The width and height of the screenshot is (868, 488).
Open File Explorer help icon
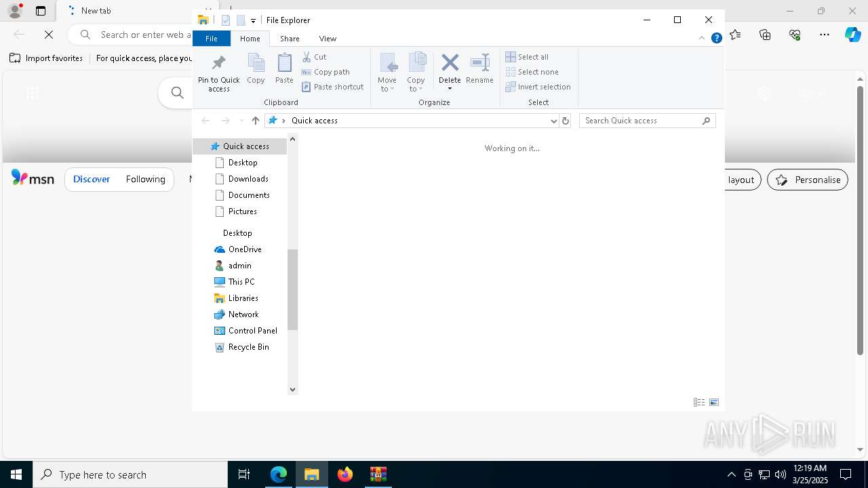tap(716, 38)
